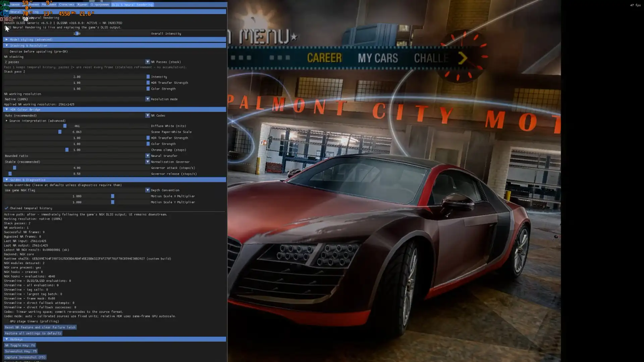Click the Screenshot Key: F5 button
Viewport: 644px width, 362px height.
(x=21, y=352)
